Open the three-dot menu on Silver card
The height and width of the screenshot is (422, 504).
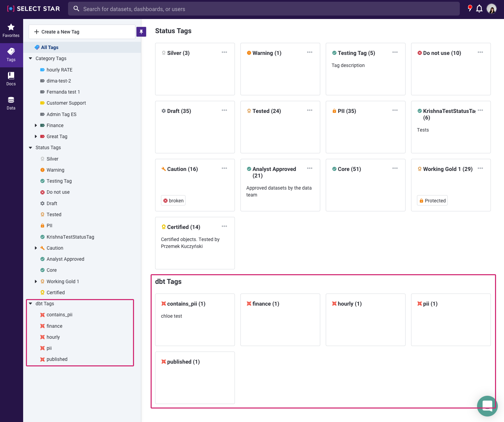point(224,52)
